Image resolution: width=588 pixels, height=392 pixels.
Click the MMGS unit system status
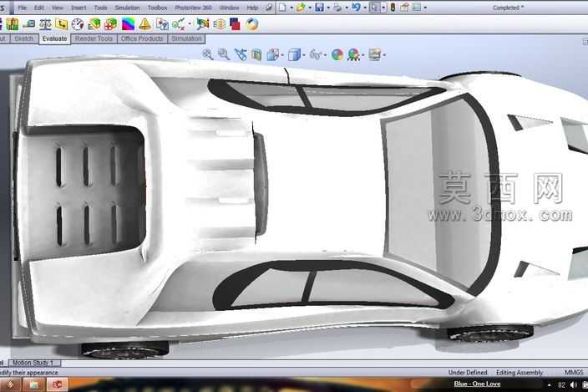[x=574, y=372]
